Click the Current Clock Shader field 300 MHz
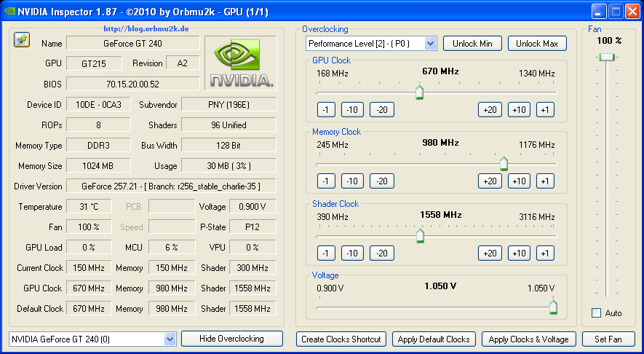Screen dimensions: 644x354 (253, 267)
